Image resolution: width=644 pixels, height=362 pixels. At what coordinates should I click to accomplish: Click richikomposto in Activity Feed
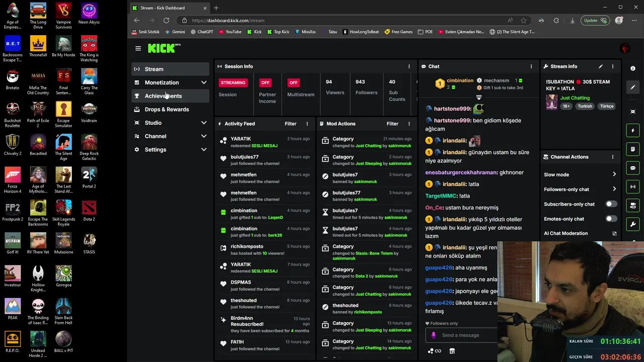pyautogui.click(x=247, y=246)
